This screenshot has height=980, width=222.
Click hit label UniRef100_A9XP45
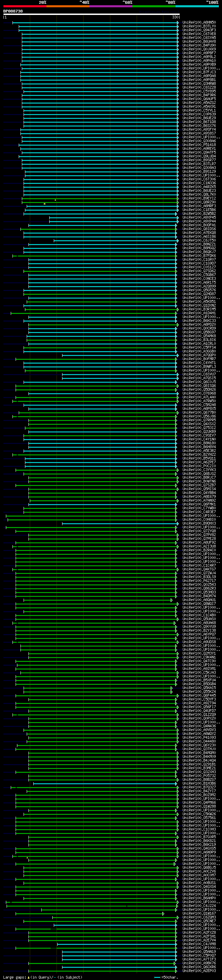click(199, 217)
